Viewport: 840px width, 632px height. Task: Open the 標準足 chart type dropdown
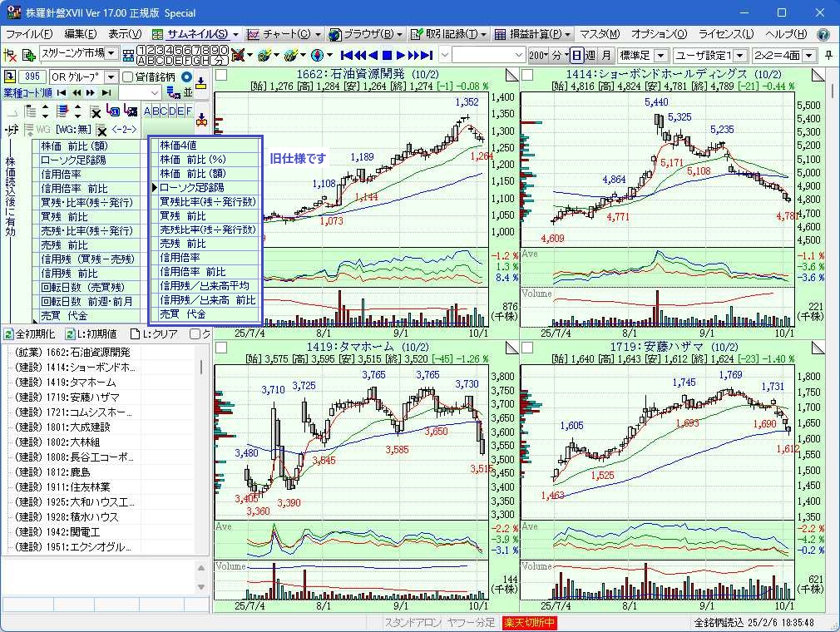click(x=661, y=55)
